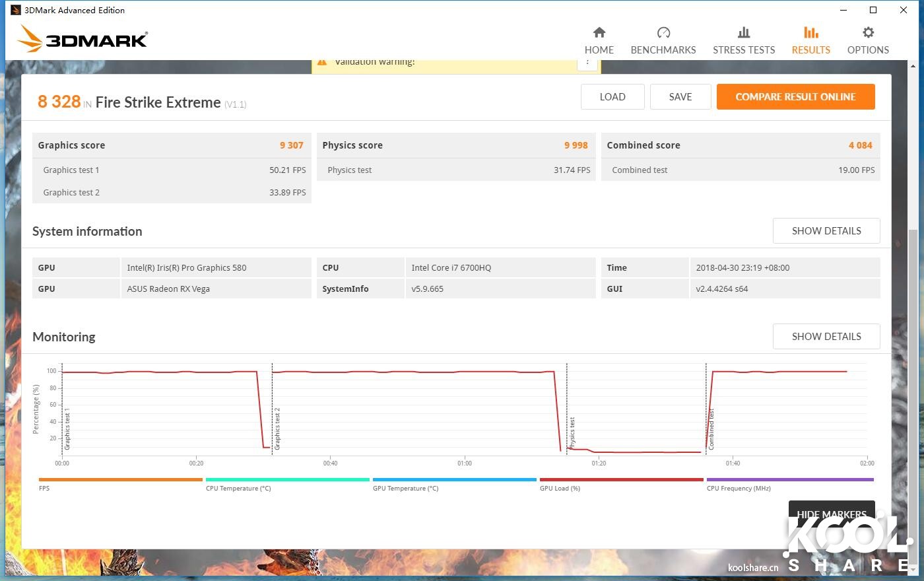
Task: Click the SAVE button
Action: (x=680, y=96)
